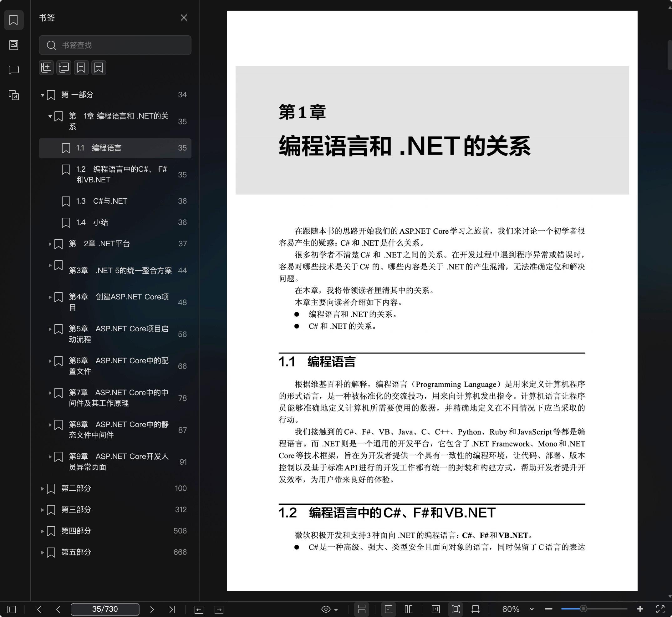Click the forward to next view icon
The image size is (672, 617).
219,609
